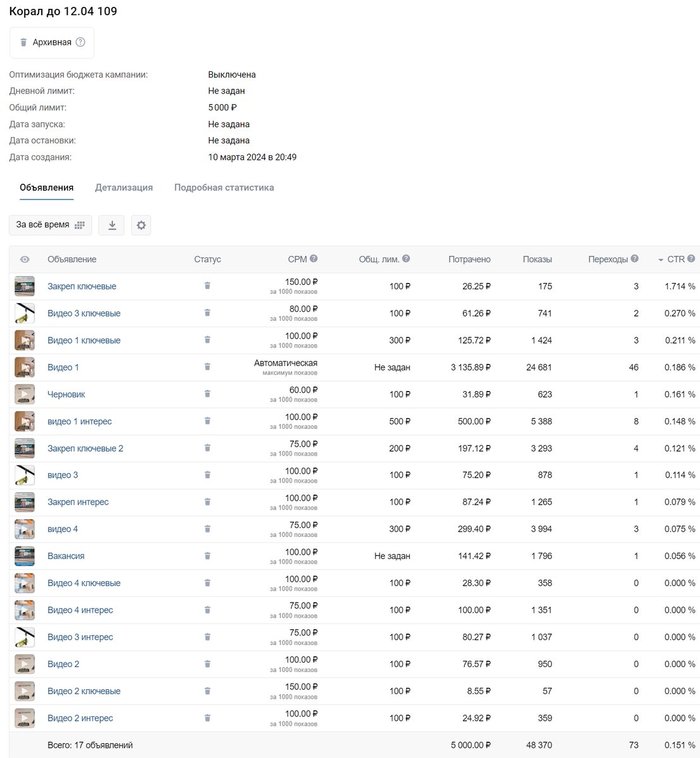Click archive status icon for Закреп интерес
Viewport: 700px width, 758px height.
pyautogui.click(x=207, y=502)
